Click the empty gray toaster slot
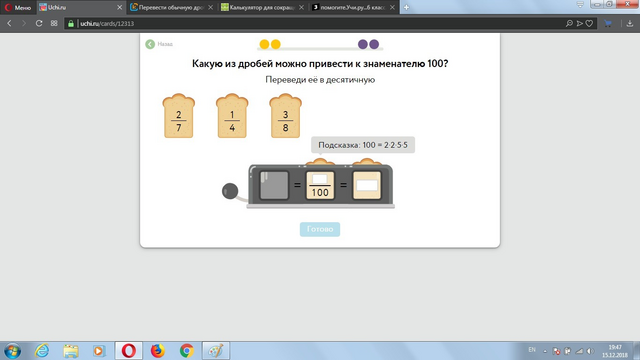Viewport: 640px width, 360px height. (274, 185)
